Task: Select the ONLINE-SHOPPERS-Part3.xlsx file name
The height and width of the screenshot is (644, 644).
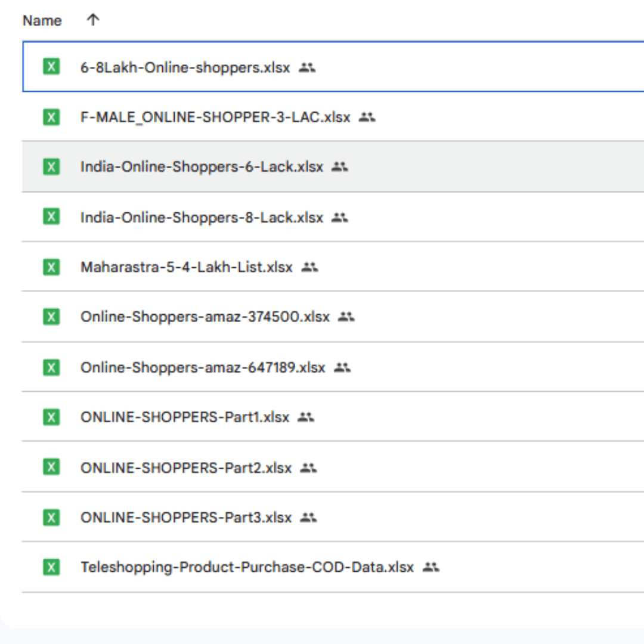Action: 186,518
